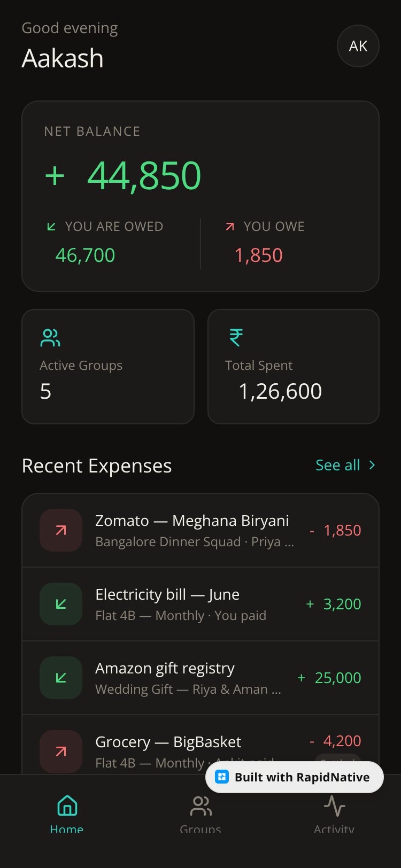Open the Zomato — Meghana Biryani expense
The height and width of the screenshot is (868, 401).
(x=200, y=530)
